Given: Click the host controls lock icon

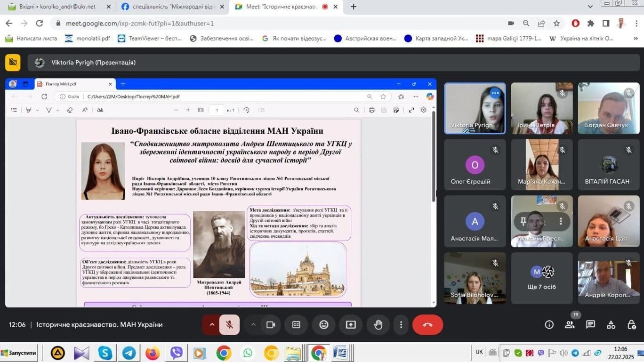Looking at the screenshot, I should 632,325.
